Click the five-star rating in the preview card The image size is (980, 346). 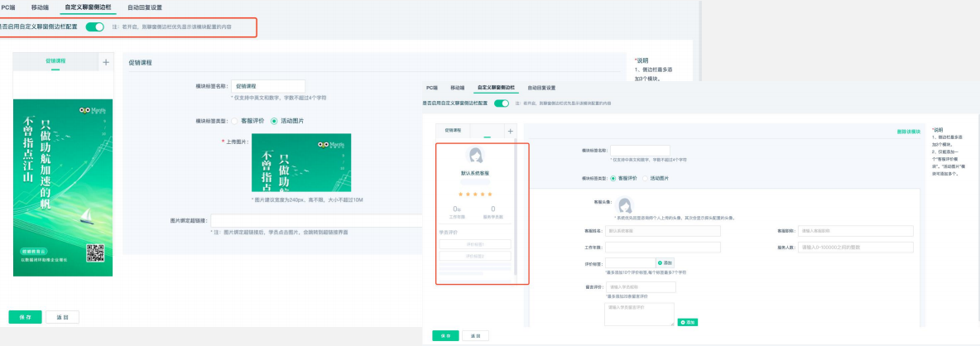[x=475, y=194]
